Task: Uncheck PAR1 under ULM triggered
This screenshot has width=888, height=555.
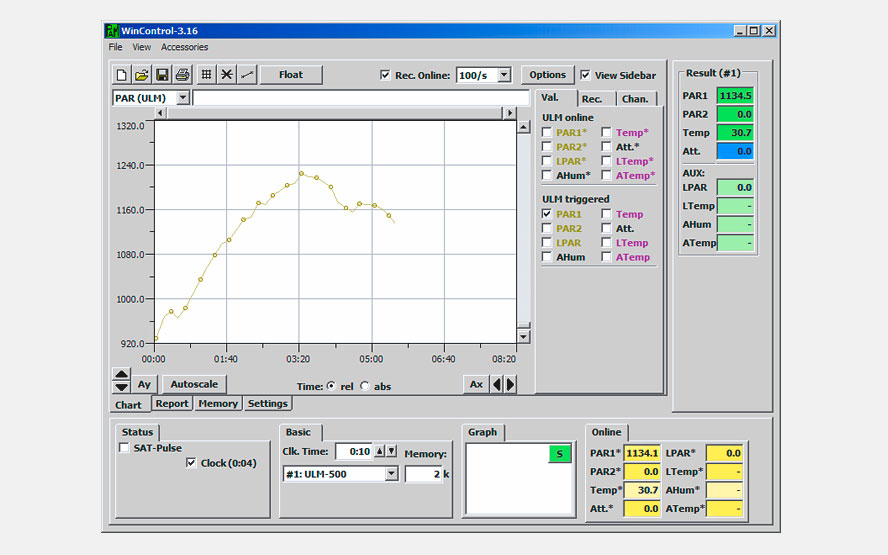Action: (x=547, y=214)
